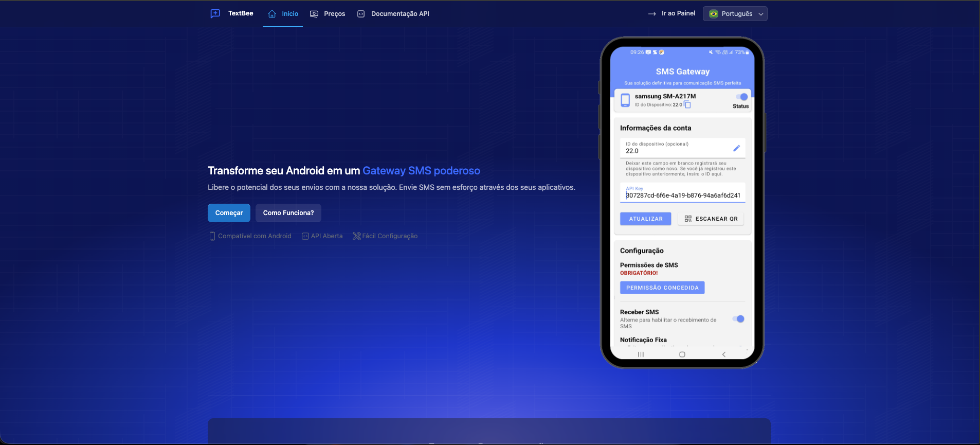Image resolution: width=980 pixels, height=445 pixels.
Task: Click the phone device icon beside samsung SM-A217M
Action: tap(625, 100)
